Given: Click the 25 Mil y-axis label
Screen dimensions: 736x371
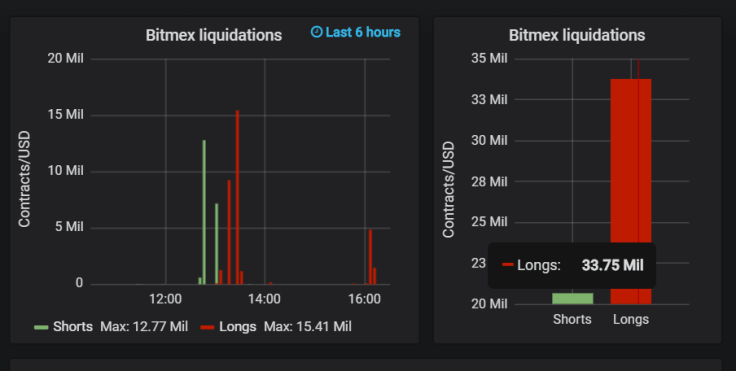Looking at the screenshot, I should click(x=489, y=222).
